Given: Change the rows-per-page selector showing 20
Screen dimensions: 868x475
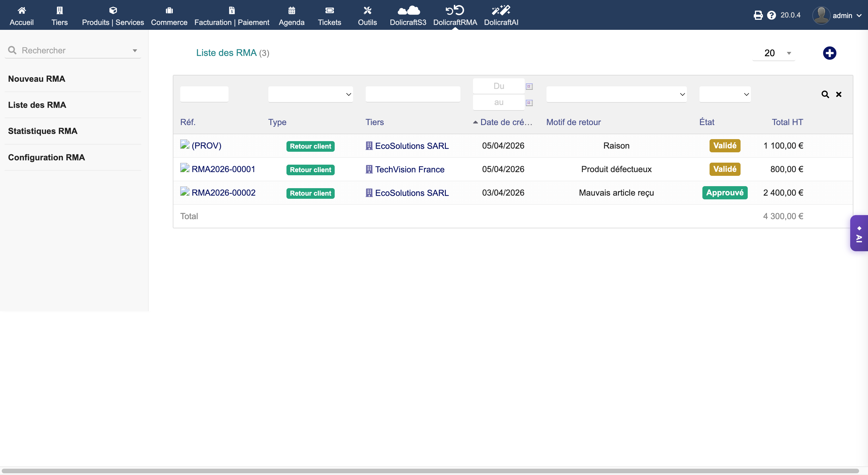Looking at the screenshot, I should [x=774, y=53].
